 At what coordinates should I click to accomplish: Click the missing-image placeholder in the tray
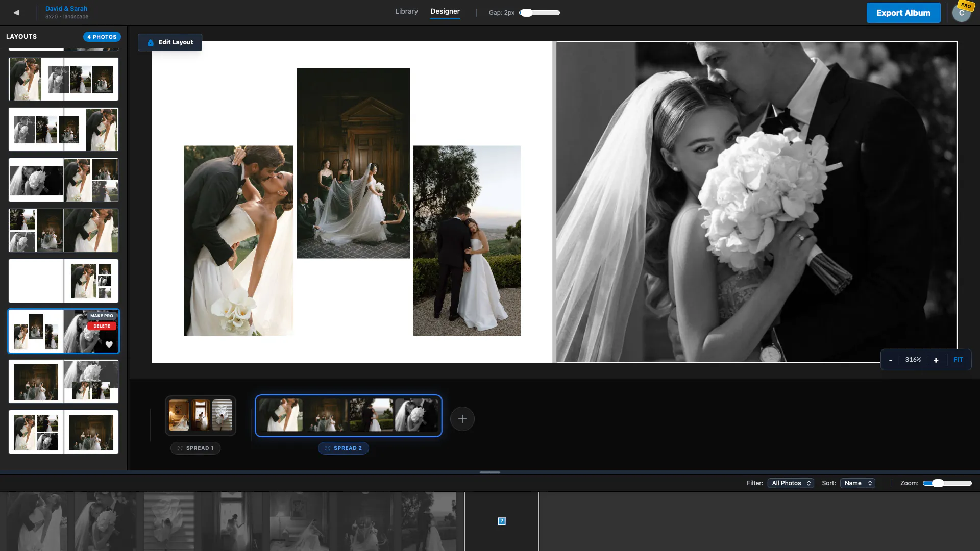pyautogui.click(x=502, y=521)
